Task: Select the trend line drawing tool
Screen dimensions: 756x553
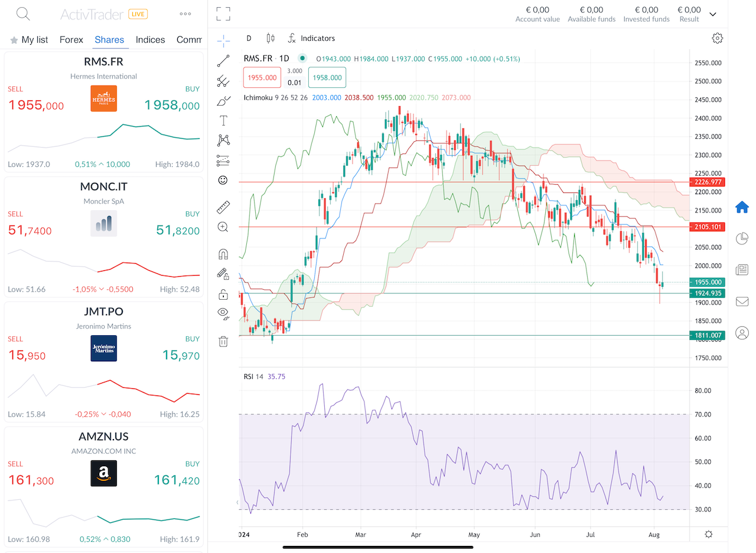Action: (x=223, y=60)
